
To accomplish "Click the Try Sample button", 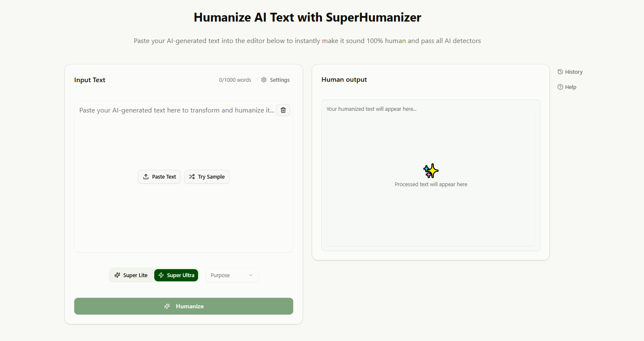I will pos(207,177).
